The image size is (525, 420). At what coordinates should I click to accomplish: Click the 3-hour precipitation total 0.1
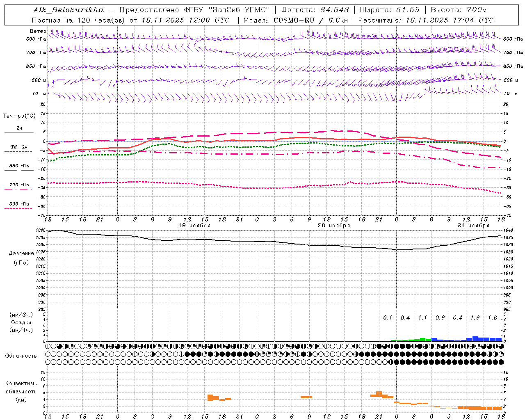coord(388,318)
